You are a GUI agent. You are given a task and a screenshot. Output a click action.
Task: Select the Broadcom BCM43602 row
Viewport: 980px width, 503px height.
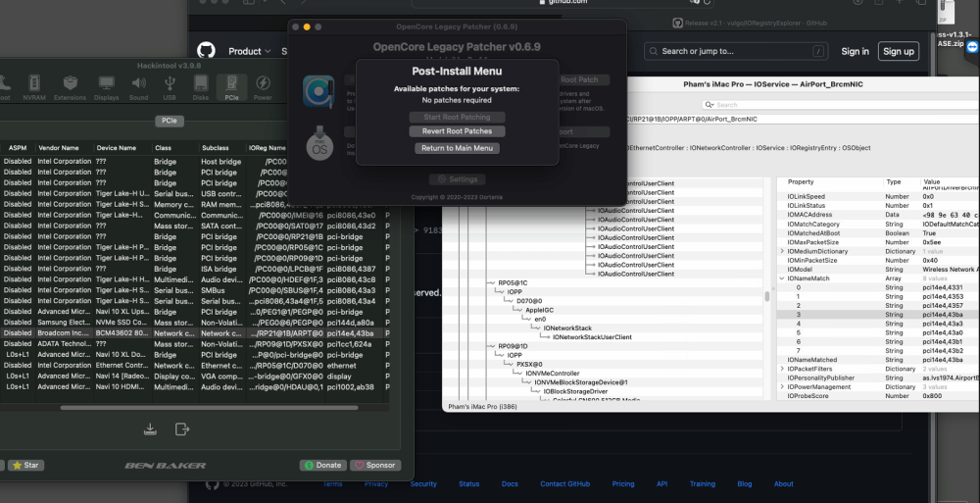(194, 333)
